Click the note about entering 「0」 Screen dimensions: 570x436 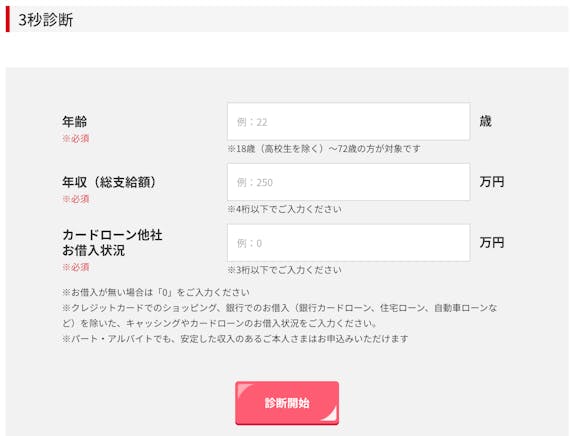156,292
